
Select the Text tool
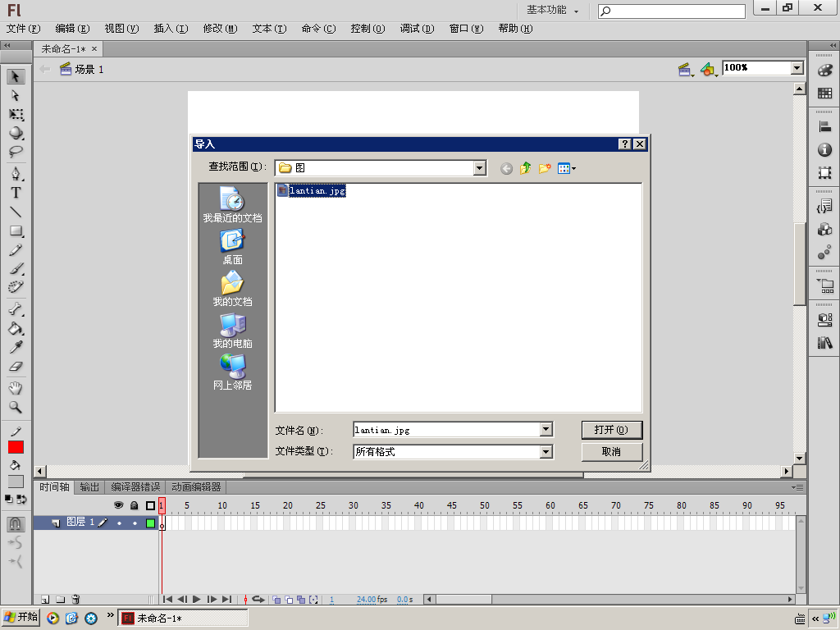pos(16,193)
